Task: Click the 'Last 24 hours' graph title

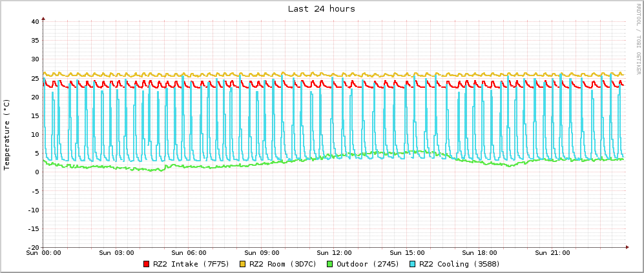Action: click(321, 9)
